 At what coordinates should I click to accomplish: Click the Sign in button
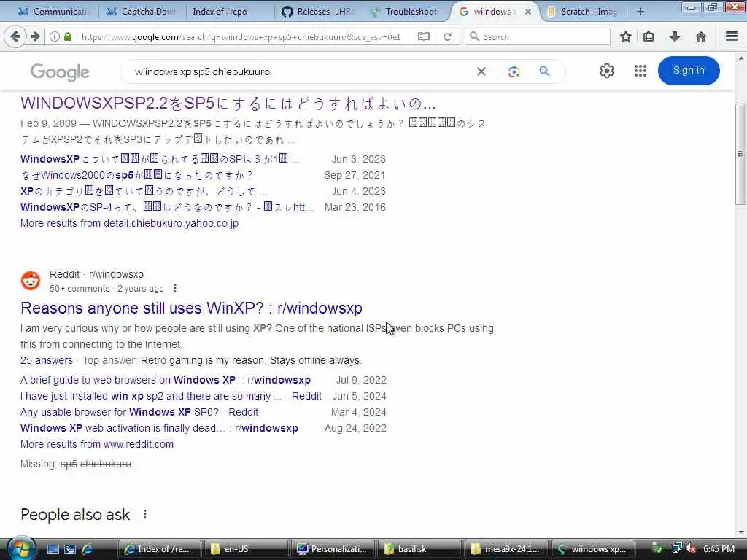tap(689, 71)
